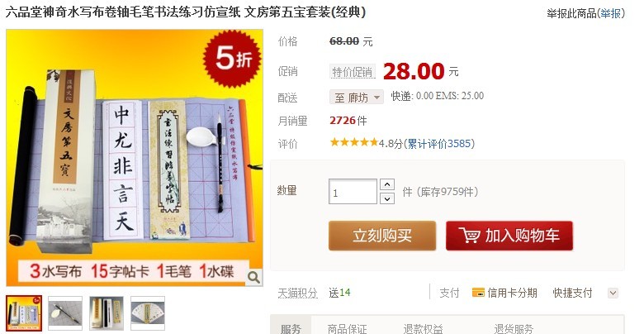Screen dimensions: 644x334
Task: Click the 立刻购买 button
Action: [x=382, y=236]
